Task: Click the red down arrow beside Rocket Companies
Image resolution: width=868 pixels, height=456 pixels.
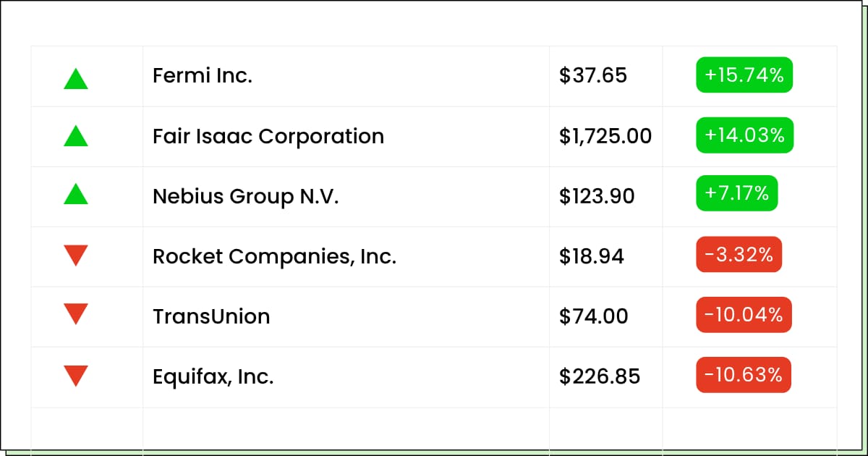Action: pyautogui.click(x=76, y=256)
